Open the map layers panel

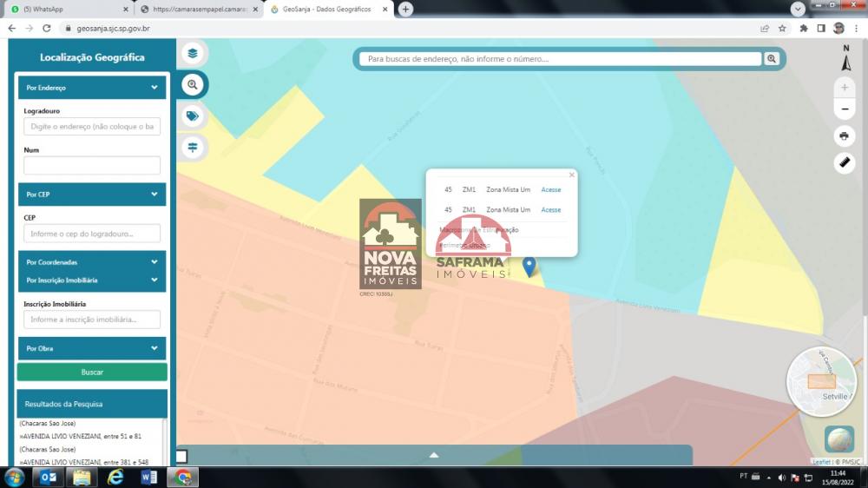pos(193,53)
